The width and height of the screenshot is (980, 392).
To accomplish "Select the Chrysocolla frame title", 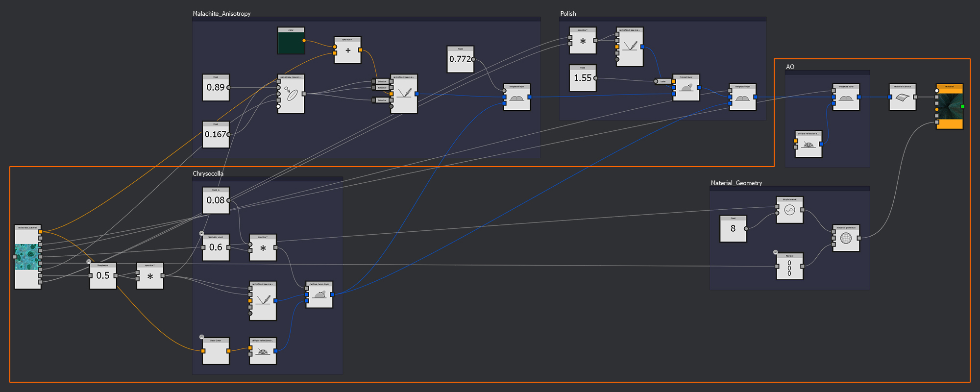I will click(208, 173).
